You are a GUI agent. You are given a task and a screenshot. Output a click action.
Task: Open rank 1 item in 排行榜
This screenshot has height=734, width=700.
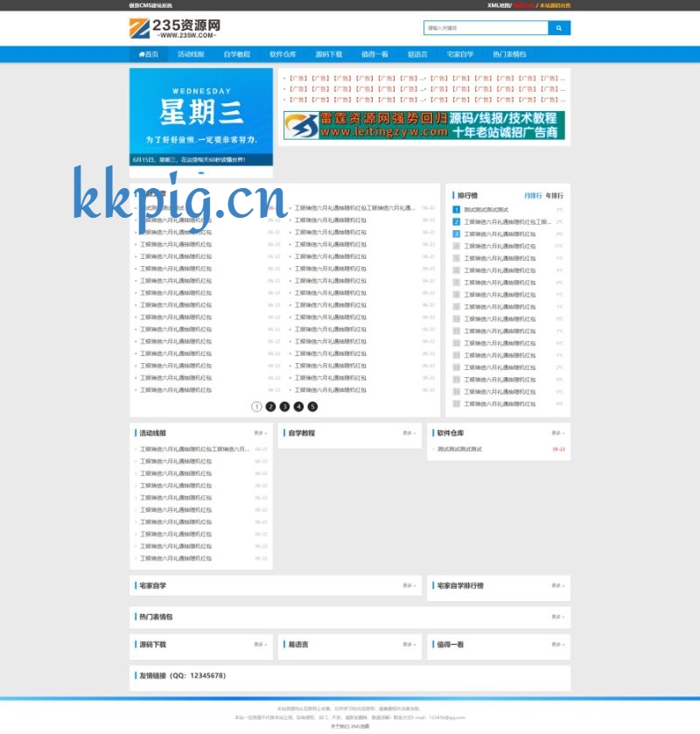pos(486,210)
